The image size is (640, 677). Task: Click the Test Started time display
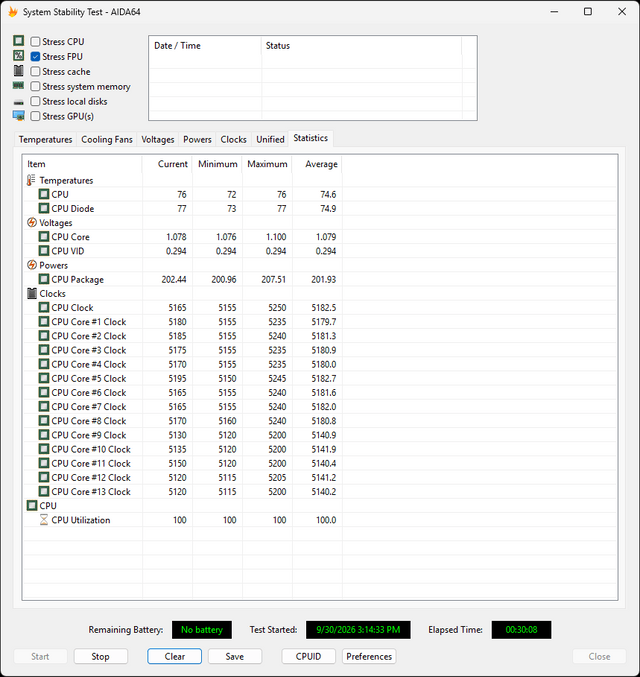(x=358, y=630)
